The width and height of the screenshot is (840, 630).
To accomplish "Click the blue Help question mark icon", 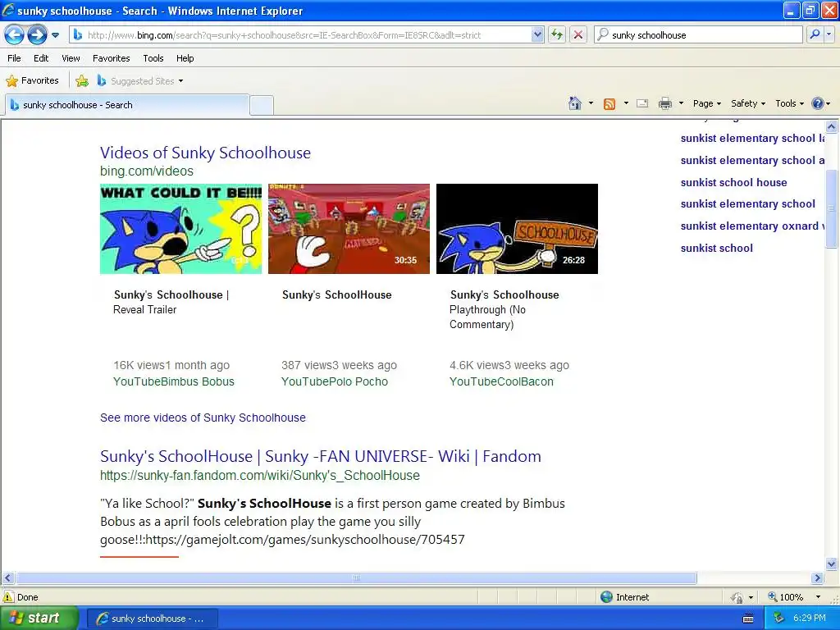I will pos(818,103).
